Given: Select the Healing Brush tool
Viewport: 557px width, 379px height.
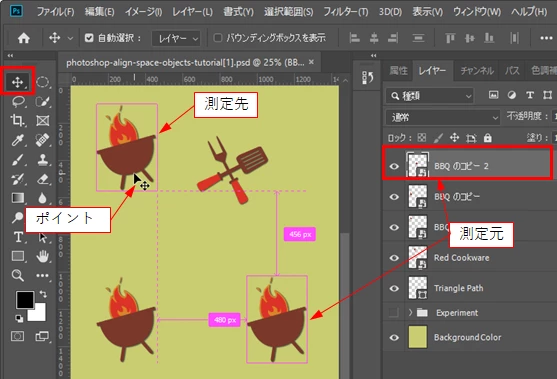Looking at the screenshot, I should tap(43, 140).
